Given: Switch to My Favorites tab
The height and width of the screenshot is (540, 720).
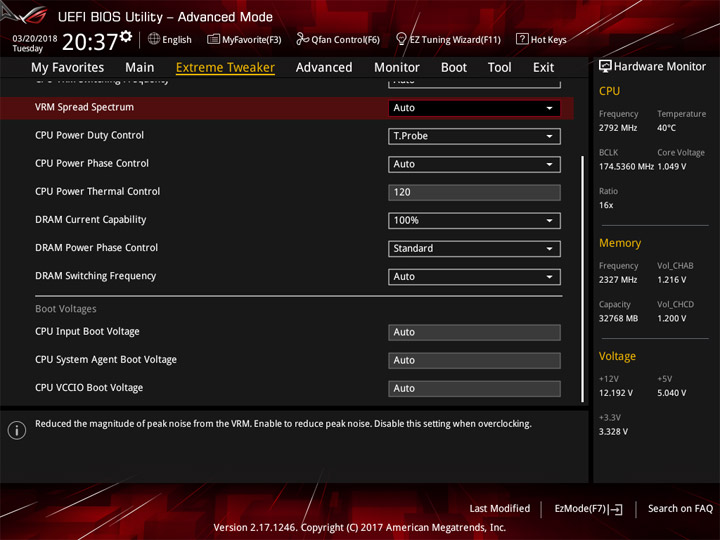Looking at the screenshot, I should point(68,68).
